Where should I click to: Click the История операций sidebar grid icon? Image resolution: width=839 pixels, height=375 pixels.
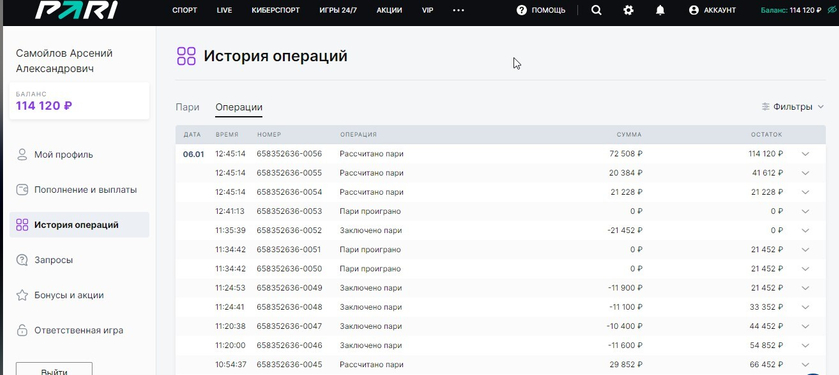point(22,225)
